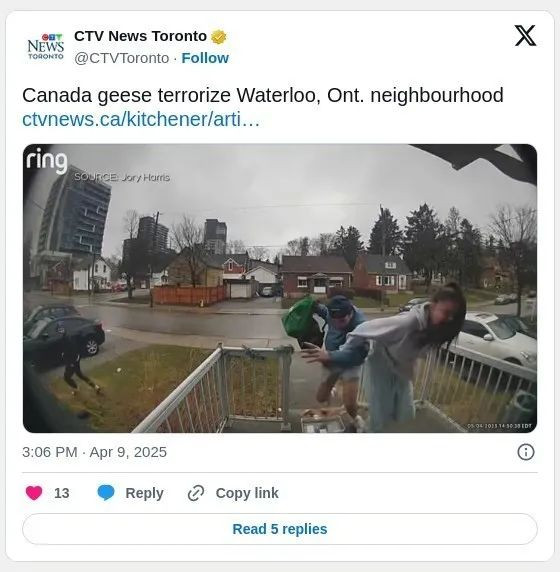Select the Read 5 replies button

pos(280,529)
